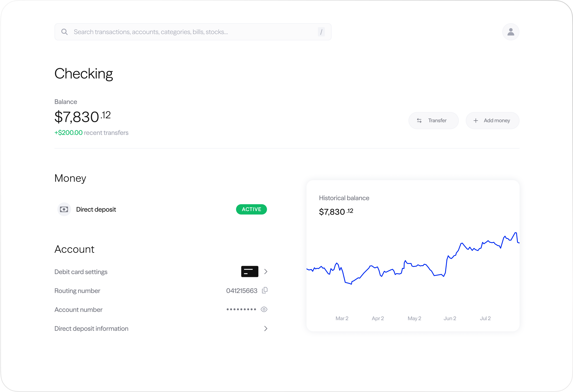
Task: Click the transfer arrows icon
Action: (x=419, y=121)
